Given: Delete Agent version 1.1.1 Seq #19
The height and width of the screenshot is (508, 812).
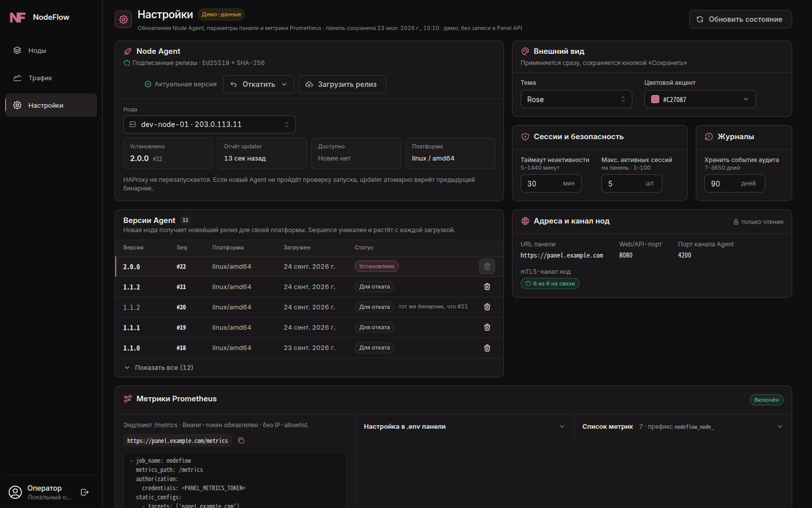Looking at the screenshot, I should tap(487, 327).
